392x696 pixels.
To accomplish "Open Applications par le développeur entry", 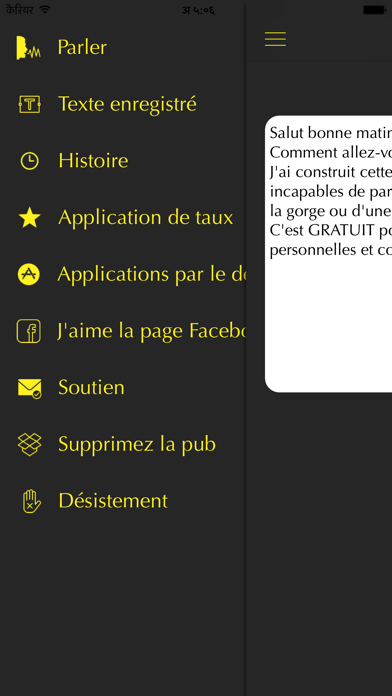I will 151,274.
